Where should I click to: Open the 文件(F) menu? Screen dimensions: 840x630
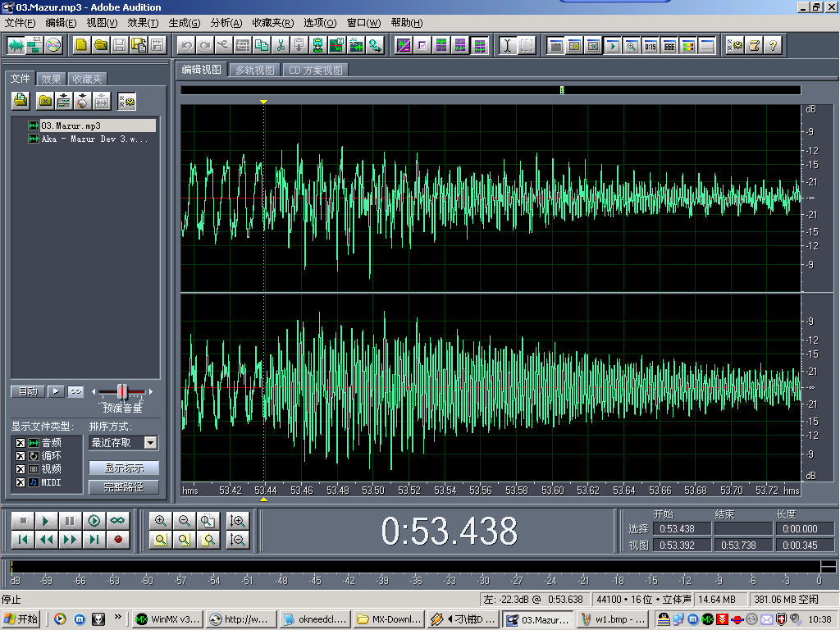[20, 22]
